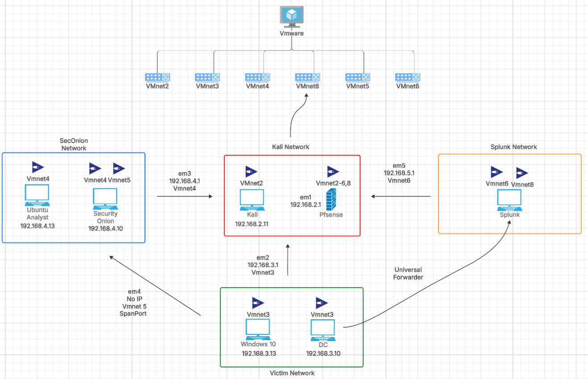
Task: Select the DC computer icon
Action: coord(323,331)
